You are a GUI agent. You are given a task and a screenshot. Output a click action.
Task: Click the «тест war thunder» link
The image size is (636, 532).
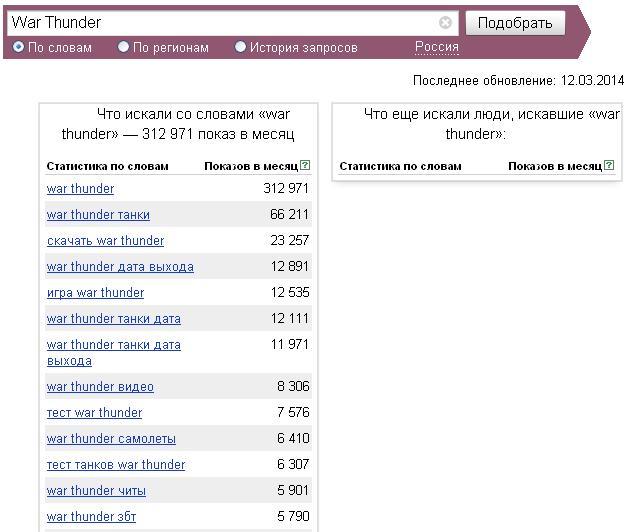pos(94,413)
